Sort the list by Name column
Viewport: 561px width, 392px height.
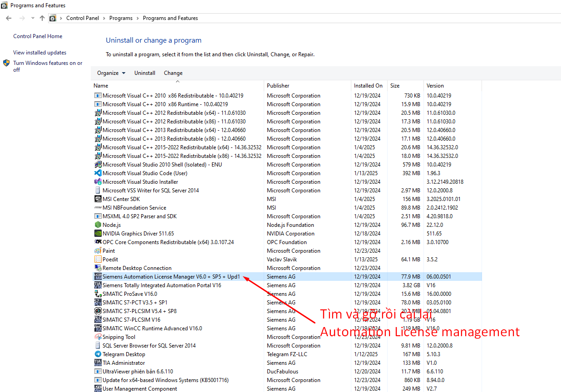tap(177, 85)
